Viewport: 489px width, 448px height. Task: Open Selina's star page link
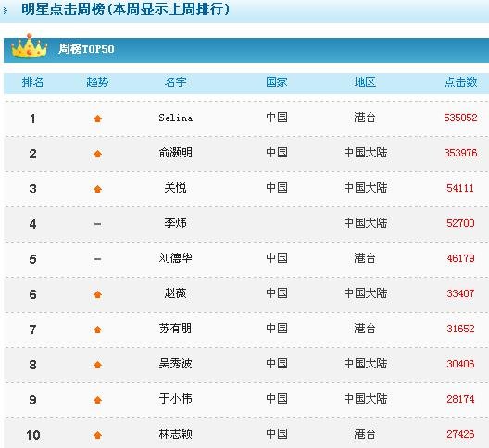tap(176, 118)
